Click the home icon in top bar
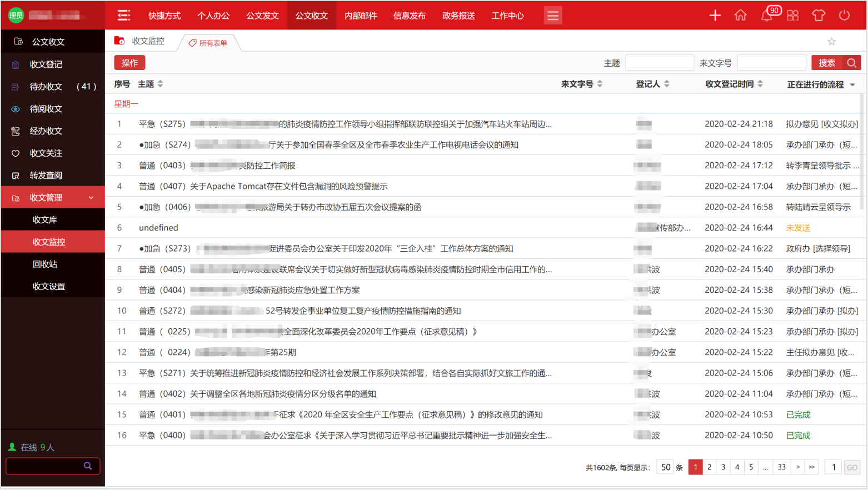 point(741,16)
